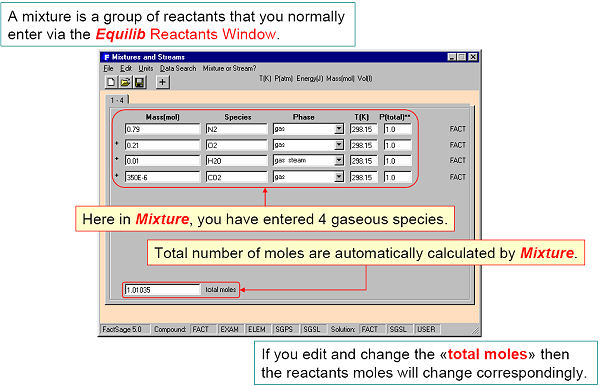Click the FACT label beside the O2 row
This screenshot has width=600, height=386.
pos(458,145)
